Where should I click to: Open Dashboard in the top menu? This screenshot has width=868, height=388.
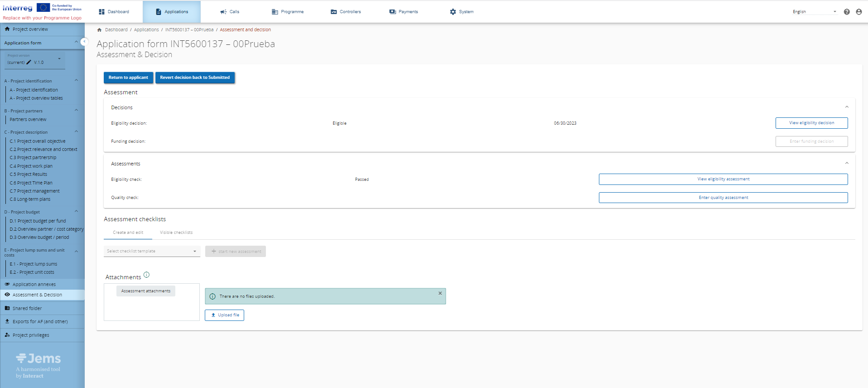pos(114,12)
